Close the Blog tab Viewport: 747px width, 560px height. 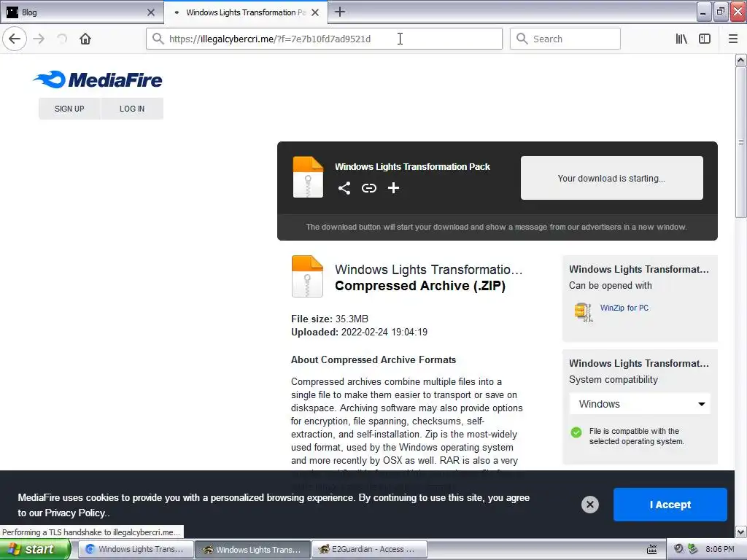click(x=151, y=12)
